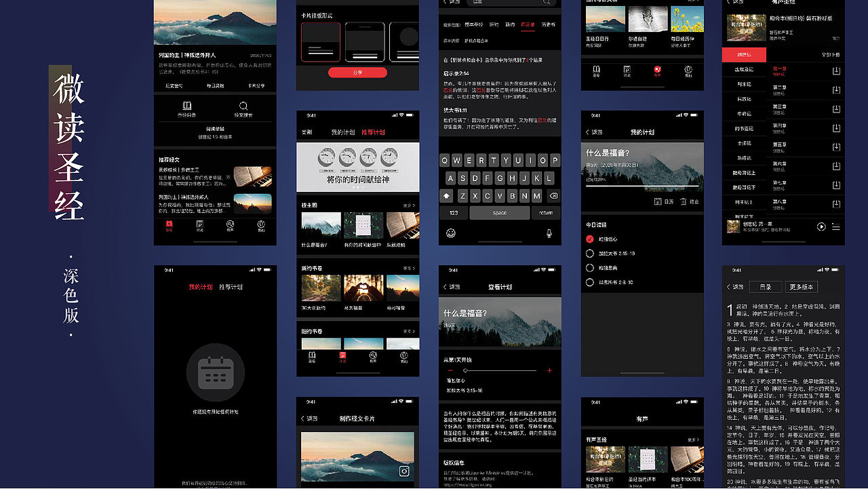Tap the 终止 trash icon in 我的计划 detail
The height and width of the screenshot is (489, 868).
tap(683, 201)
